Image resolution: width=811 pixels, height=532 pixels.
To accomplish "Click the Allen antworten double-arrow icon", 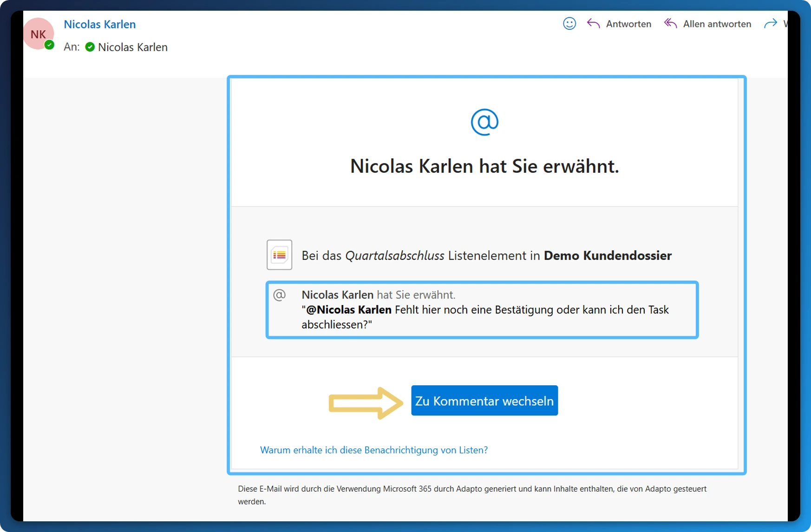I will click(x=670, y=24).
